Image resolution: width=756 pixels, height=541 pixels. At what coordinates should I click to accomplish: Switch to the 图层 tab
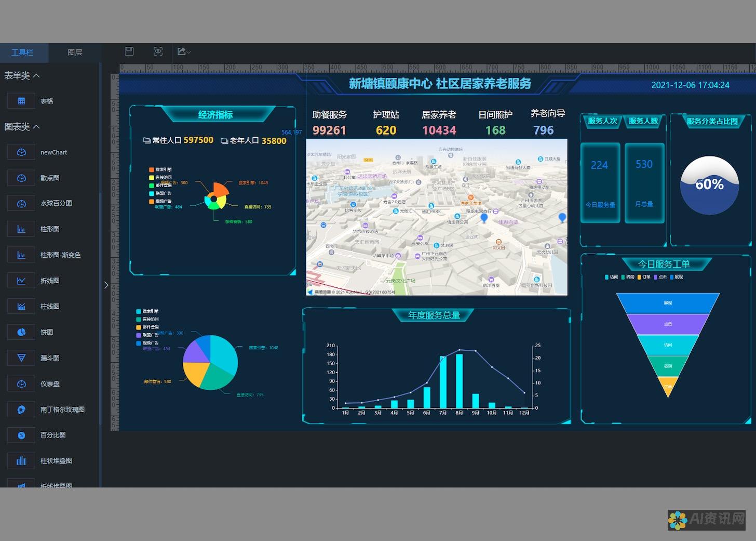[x=75, y=52]
